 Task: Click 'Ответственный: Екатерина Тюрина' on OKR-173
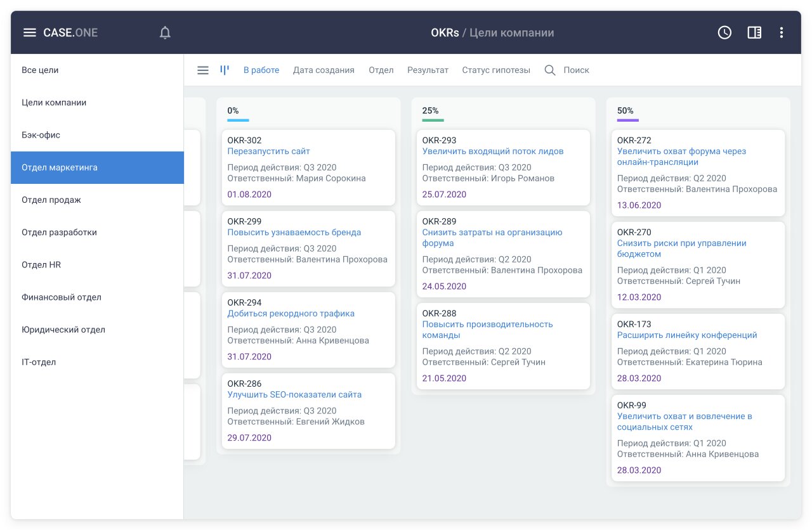pos(690,363)
